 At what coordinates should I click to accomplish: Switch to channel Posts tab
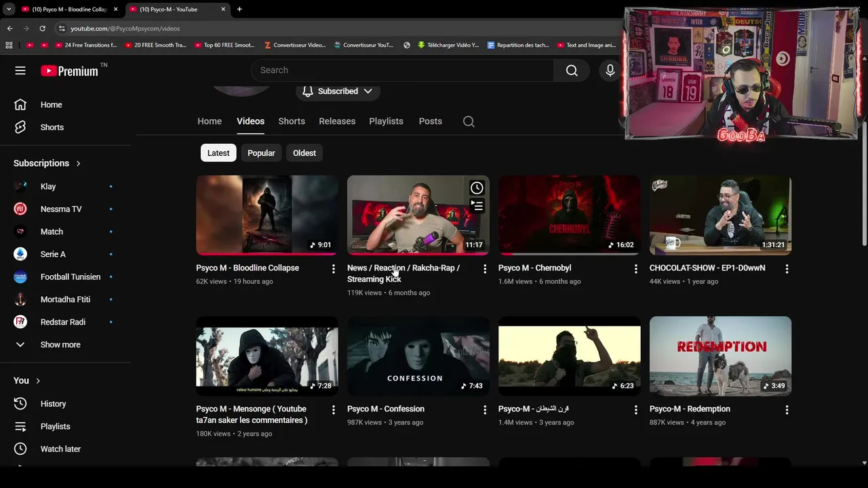click(431, 121)
